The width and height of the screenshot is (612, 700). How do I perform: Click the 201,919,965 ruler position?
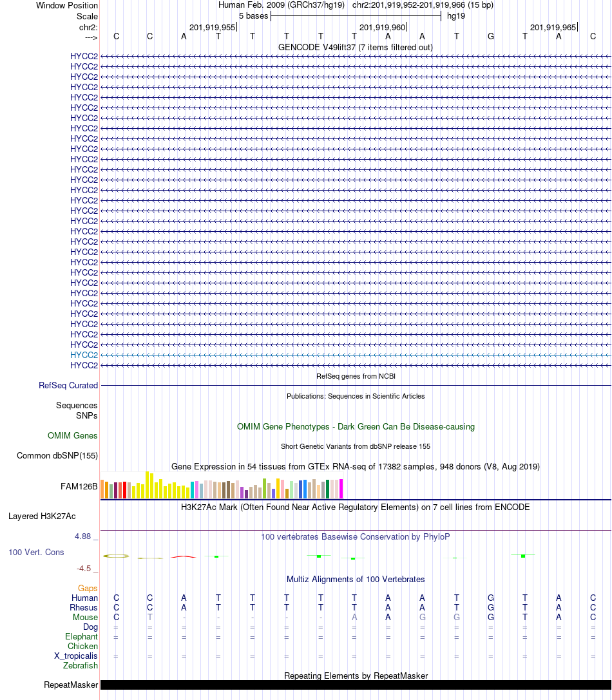click(553, 27)
